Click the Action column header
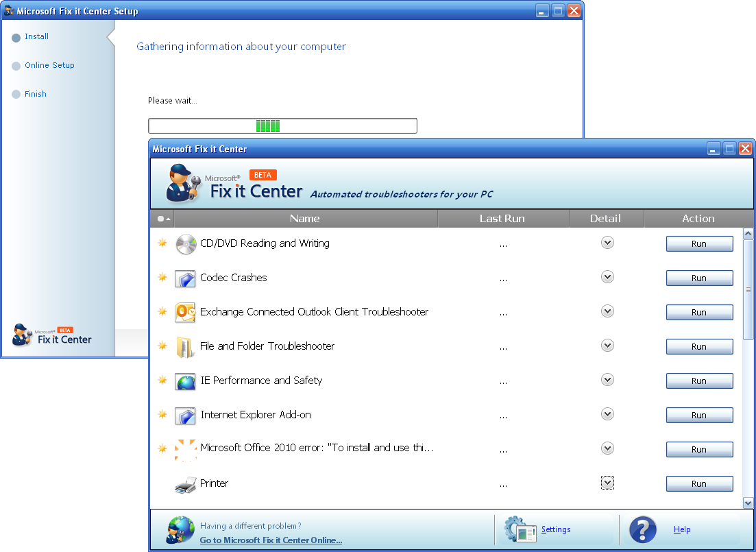This screenshot has height=552, width=756. [x=698, y=219]
